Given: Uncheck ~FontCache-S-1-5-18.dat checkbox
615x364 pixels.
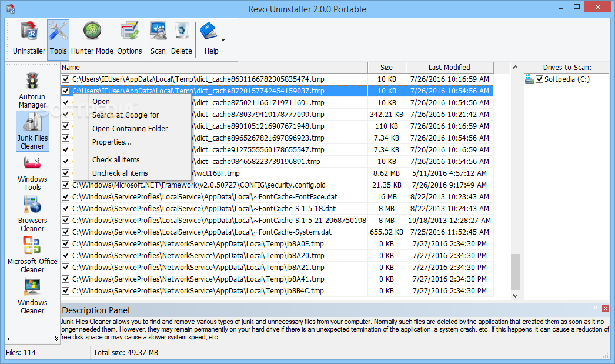Looking at the screenshot, I should coord(65,209).
